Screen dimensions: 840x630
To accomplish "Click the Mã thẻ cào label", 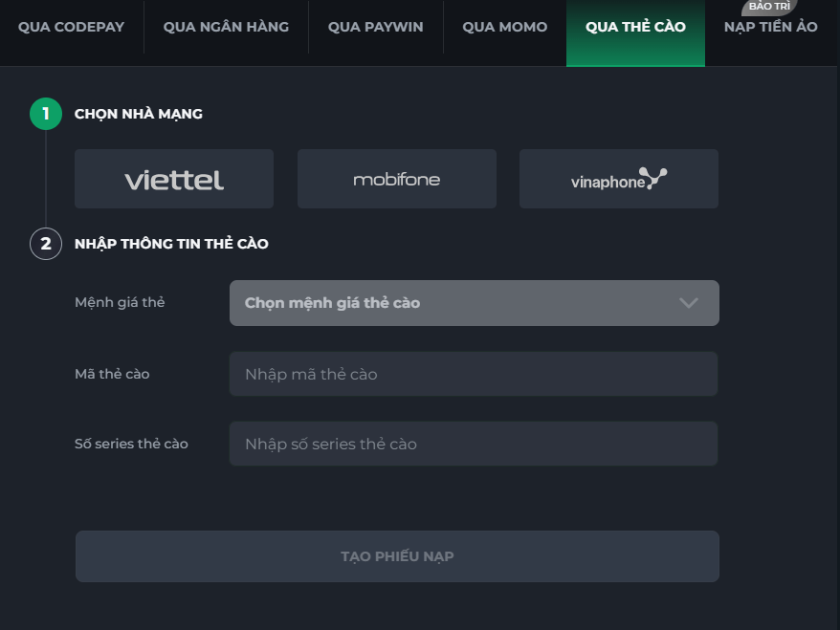I will click(x=112, y=374).
